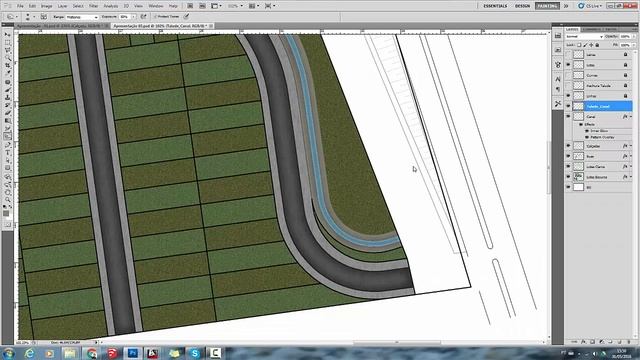The image size is (640, 360).
Task: Open the Exposure value arrow
Action: pyautogui.click(x=133, y=17)
